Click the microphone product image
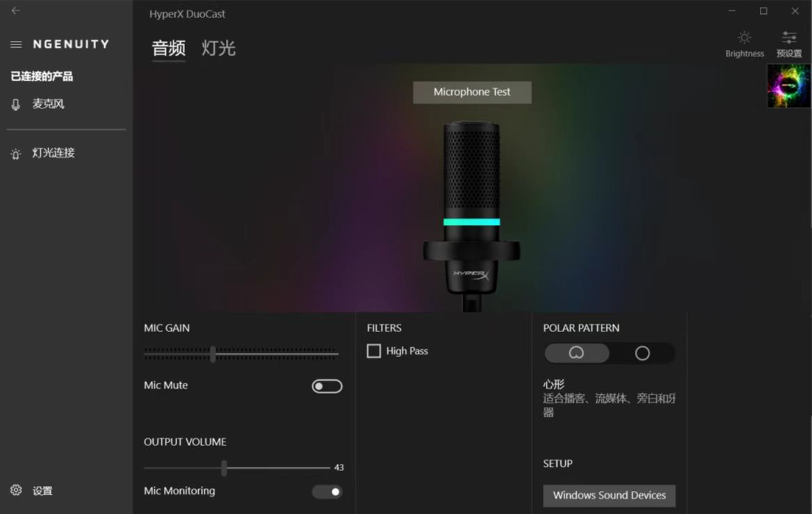This screenshot has height=514, width=812. (471, 216)
